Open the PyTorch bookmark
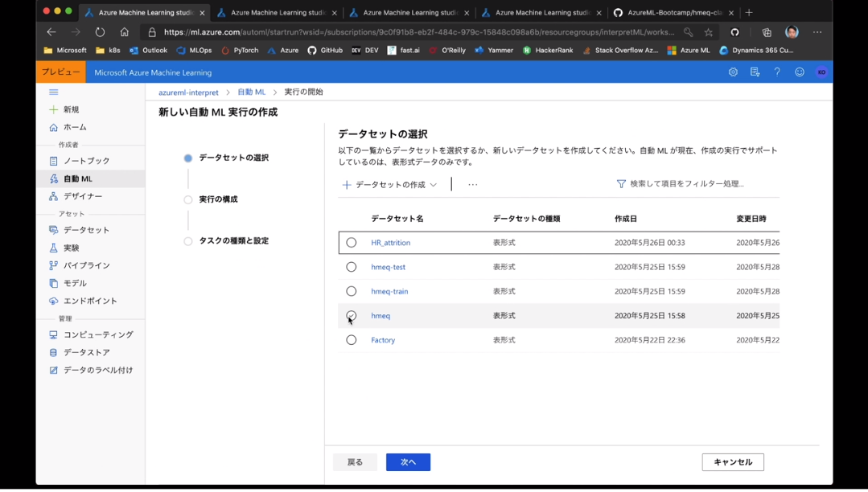 coord(240,51)
